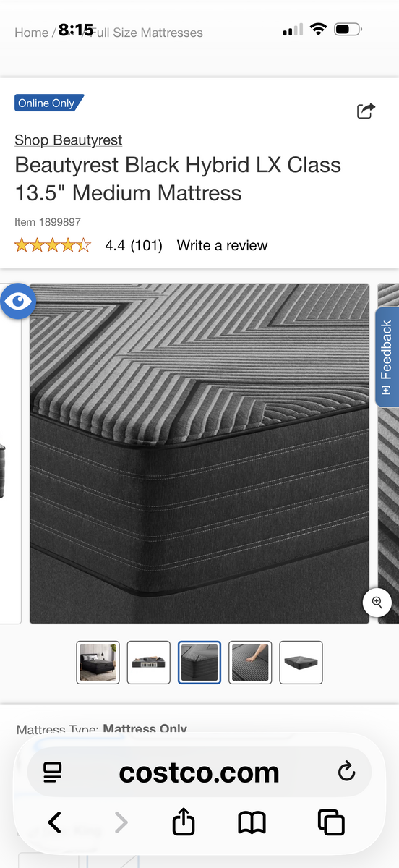Tap the share arrow icon near product title
Viewport: 399px width, 868px height.
(366, 111)
